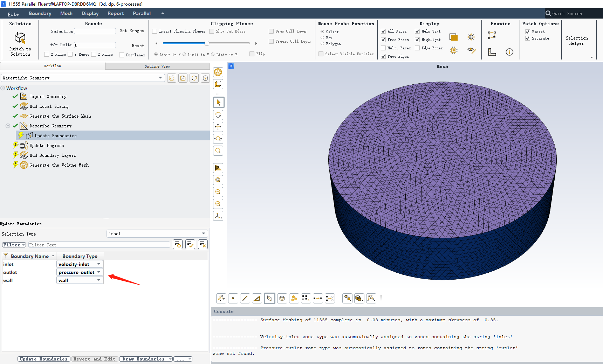Click the clipping planes slider handle

click(x=207, y=43)
